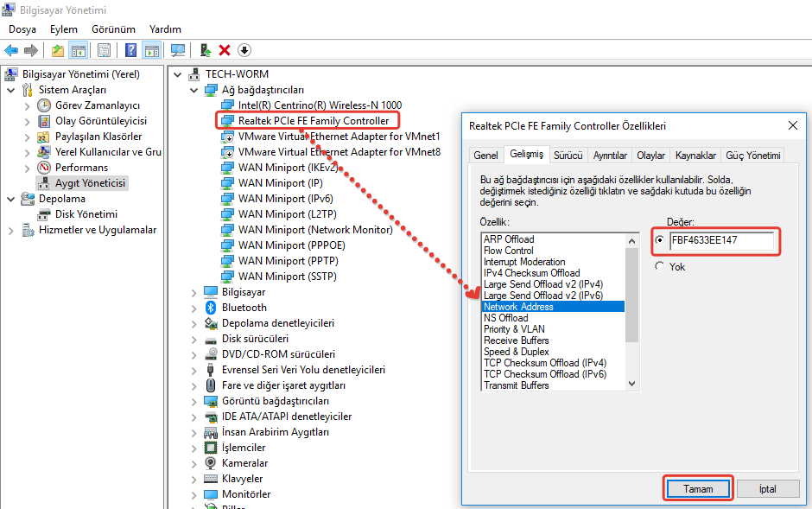Click the network address value input field

click(x=721, y=240)
